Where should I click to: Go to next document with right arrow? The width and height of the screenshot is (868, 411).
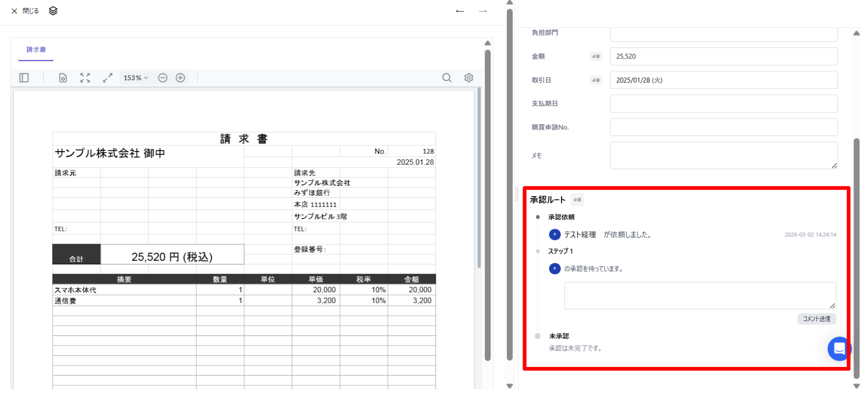483,11
